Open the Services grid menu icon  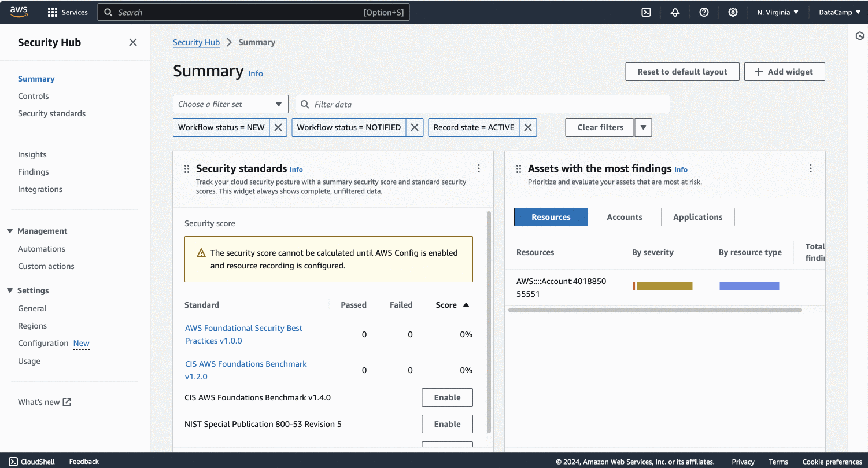click(x=53, y=12)
